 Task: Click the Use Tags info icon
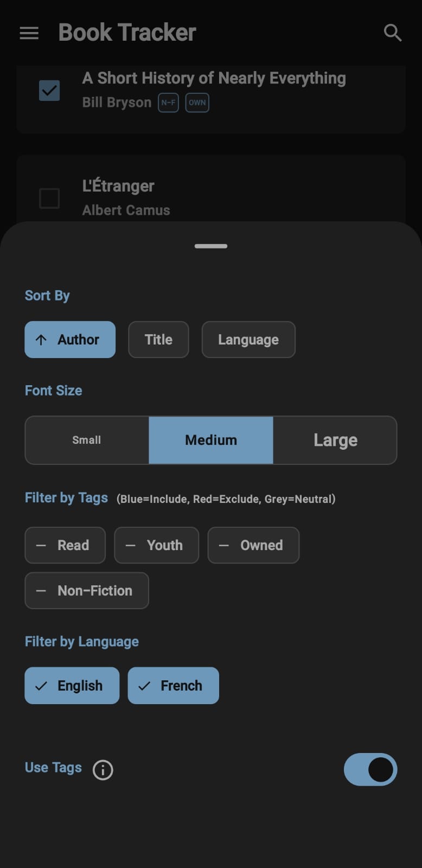coord(103,769)
